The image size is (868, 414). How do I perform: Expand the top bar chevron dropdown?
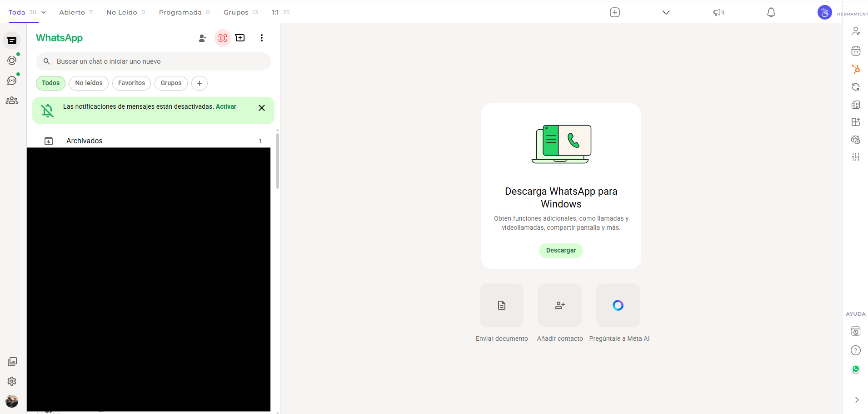(x=666, y=13)
